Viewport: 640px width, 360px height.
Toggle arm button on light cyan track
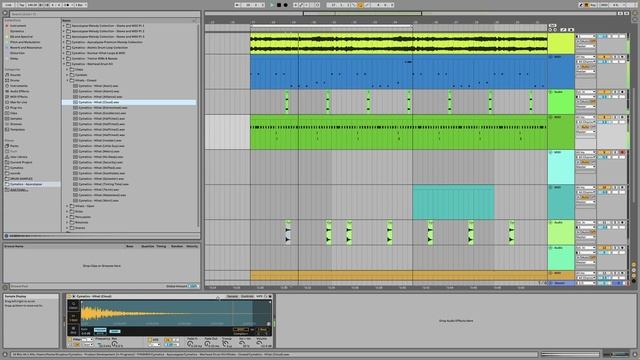622,152
